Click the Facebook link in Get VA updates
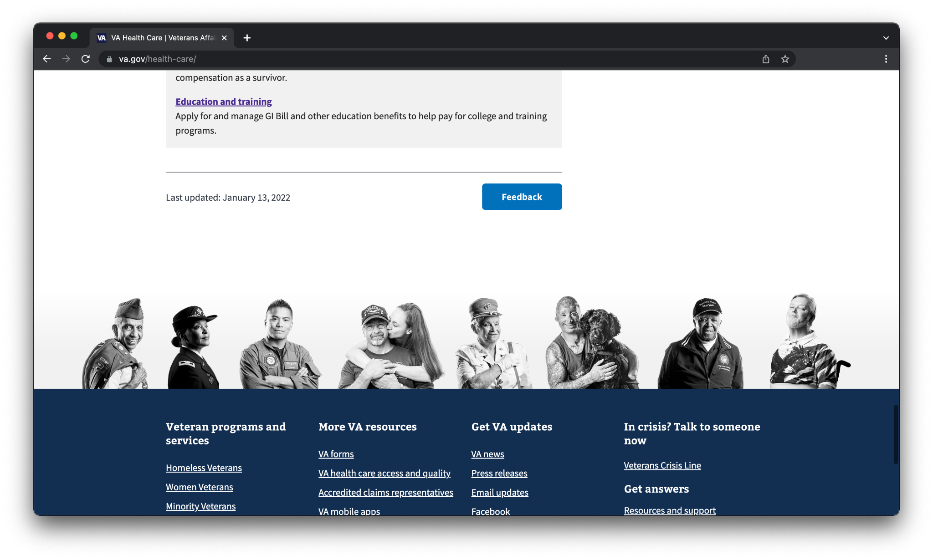Screen dimensions: 933x560 coord(490,511)
